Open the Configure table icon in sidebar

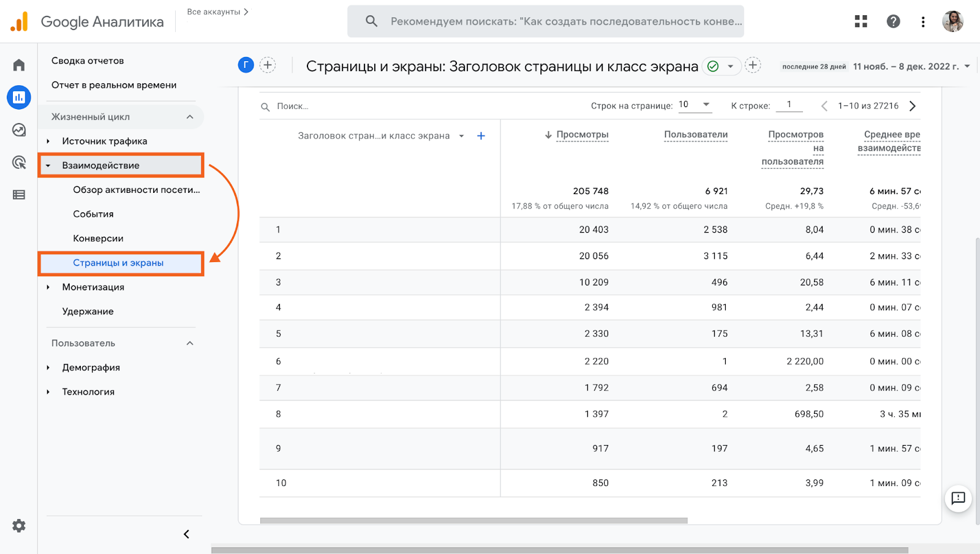point(19,195)
